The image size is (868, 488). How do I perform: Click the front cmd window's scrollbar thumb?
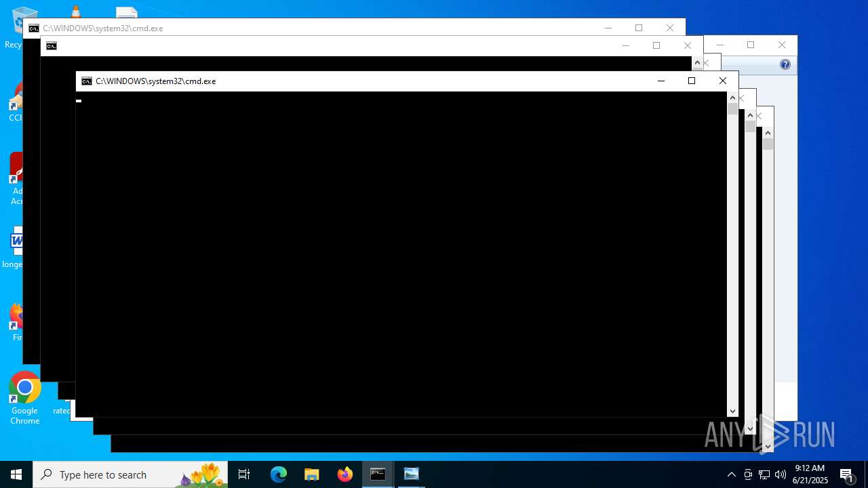click(x=732, y=109)
